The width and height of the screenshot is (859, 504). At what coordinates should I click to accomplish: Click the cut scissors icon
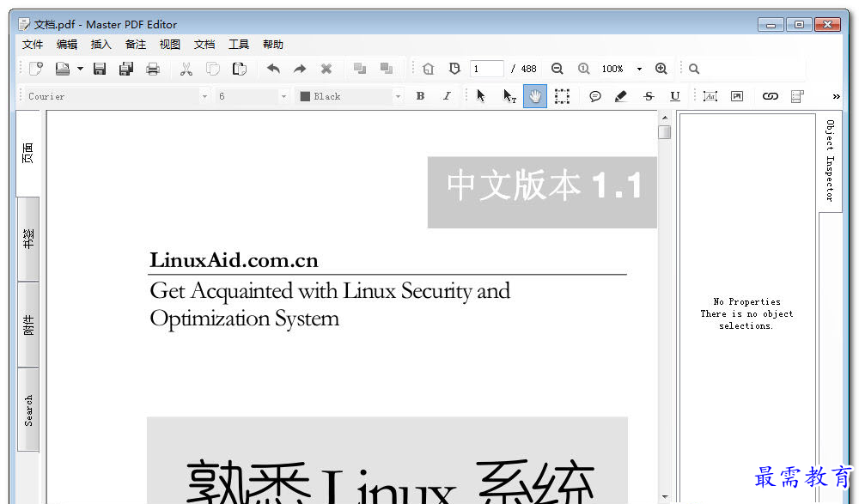[x=186, y=69]
